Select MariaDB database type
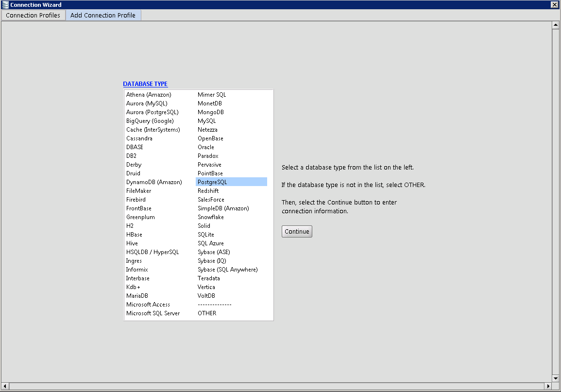561x392 pixels. (137, 296)
